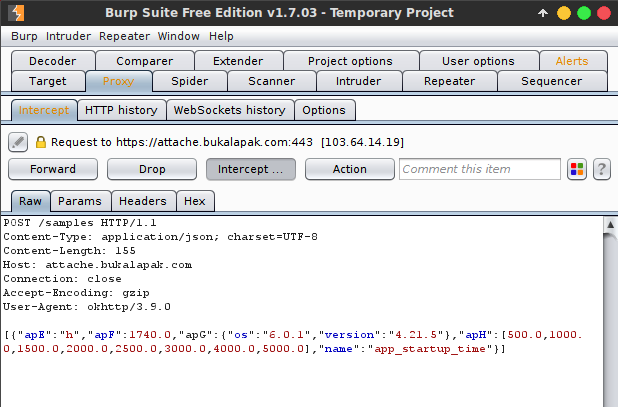618x407 pixels.
Task: Click the Connection: close line
Action: [x=62, y=279]
